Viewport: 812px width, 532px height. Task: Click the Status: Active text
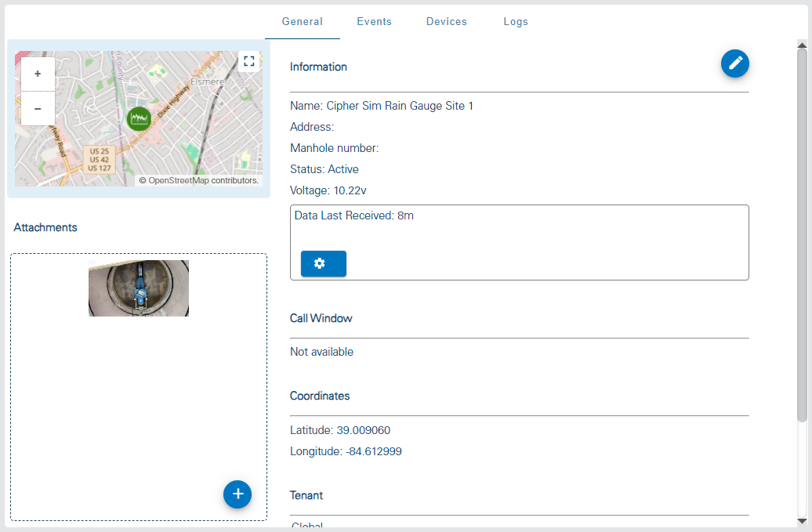324,169
